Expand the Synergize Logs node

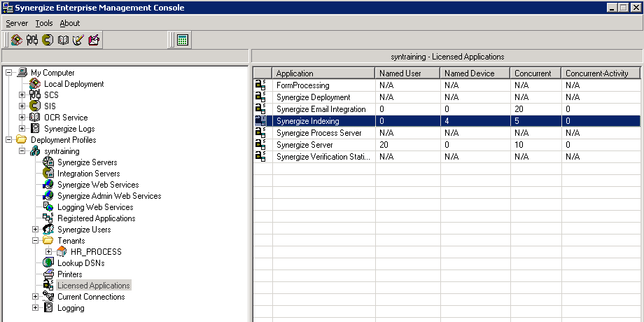coord(22,129)
